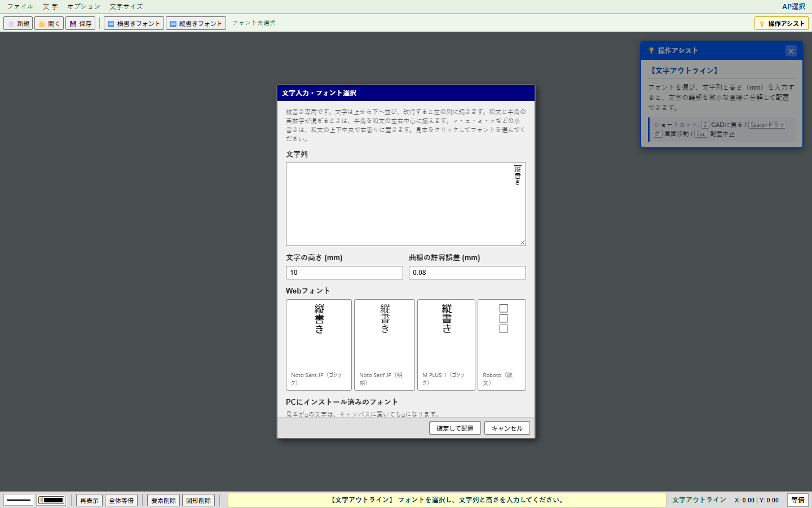This screenshot has height=508, width=812.
Task: Toggle the 操作アシスト button in the toolbar
Action: coord(781,23)
